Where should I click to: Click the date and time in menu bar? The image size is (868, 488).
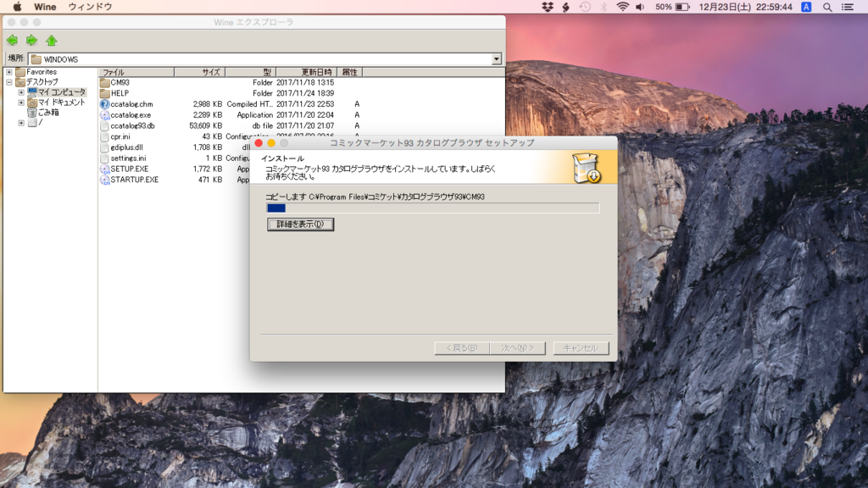coord(745,7)
